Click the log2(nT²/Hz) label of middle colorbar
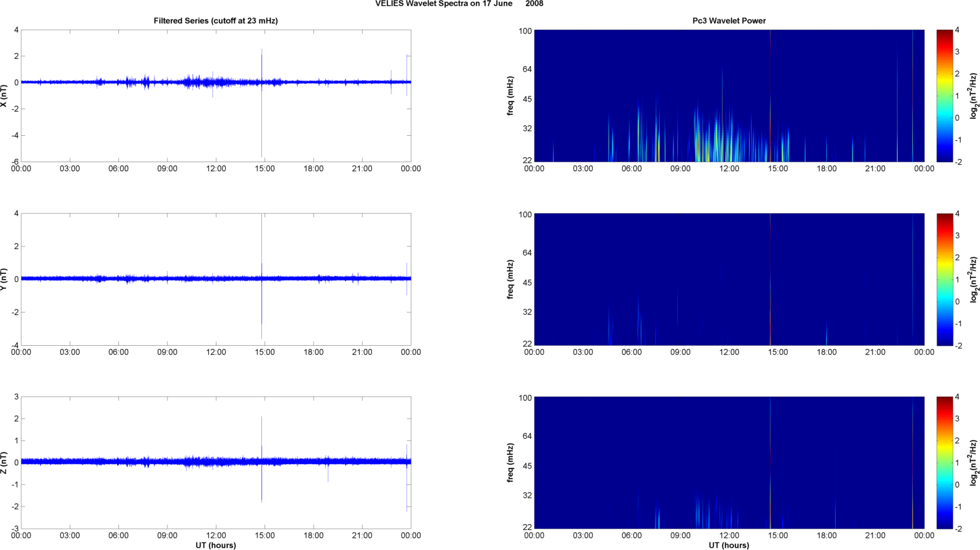 click(x=974, y=279)
